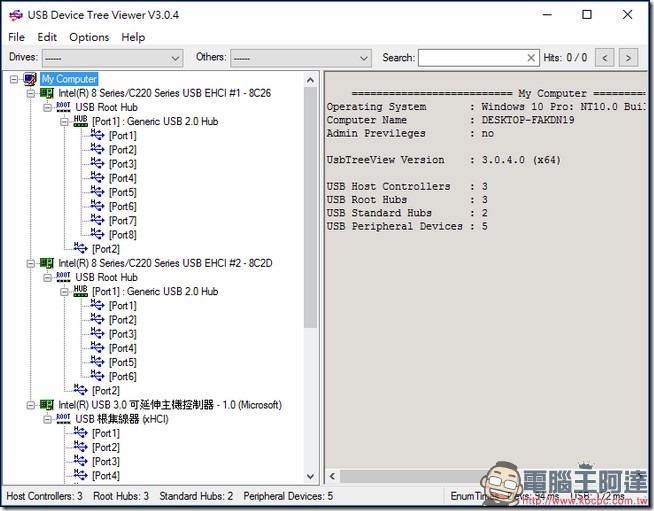Image resolution: width=654 pixels, height=511 pixels.
Task: Go to next search hit
Action: 628,58
